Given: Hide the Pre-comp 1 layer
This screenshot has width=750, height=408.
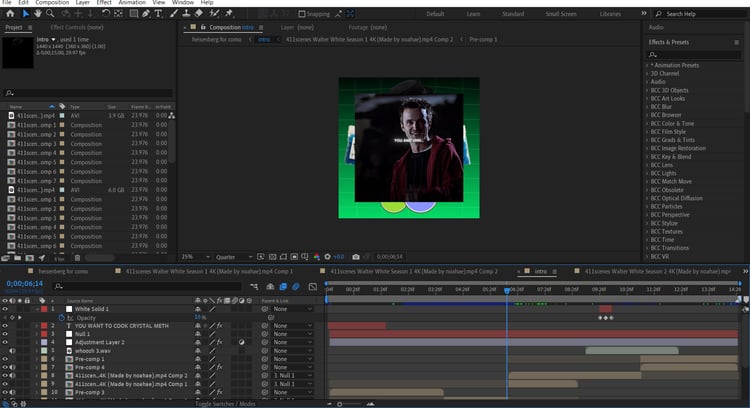Looking at the screenshot, I should click(5, 359).
